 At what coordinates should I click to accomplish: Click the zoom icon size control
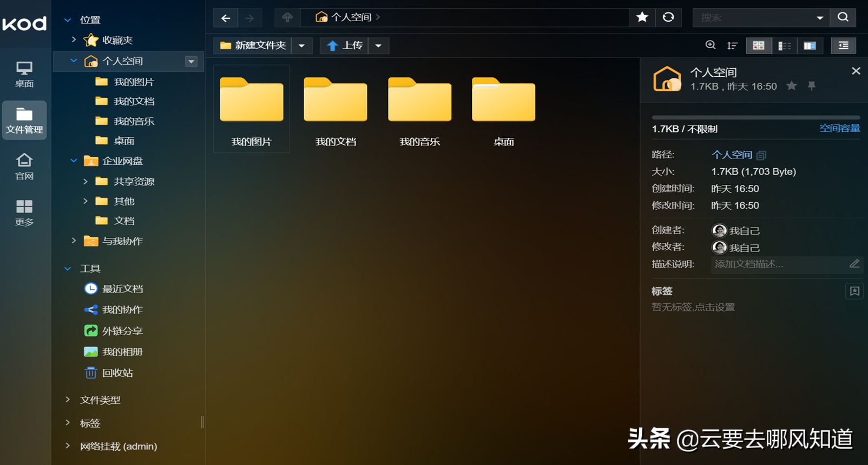coord(711,45)
